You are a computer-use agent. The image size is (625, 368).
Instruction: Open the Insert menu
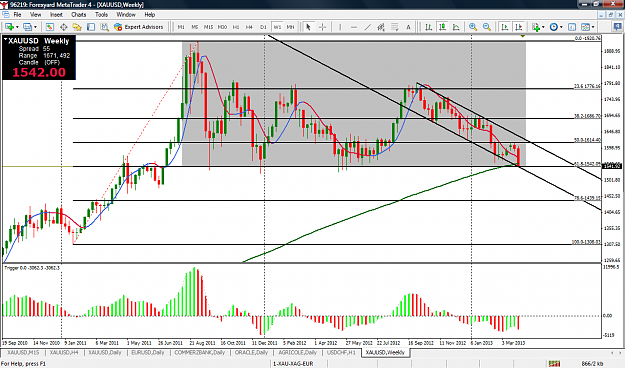pos(56,14)
